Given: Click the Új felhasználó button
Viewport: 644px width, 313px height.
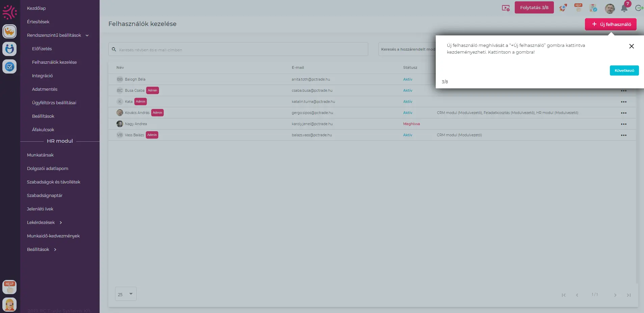Looking at the screenshot, I should tap(610, 24).
